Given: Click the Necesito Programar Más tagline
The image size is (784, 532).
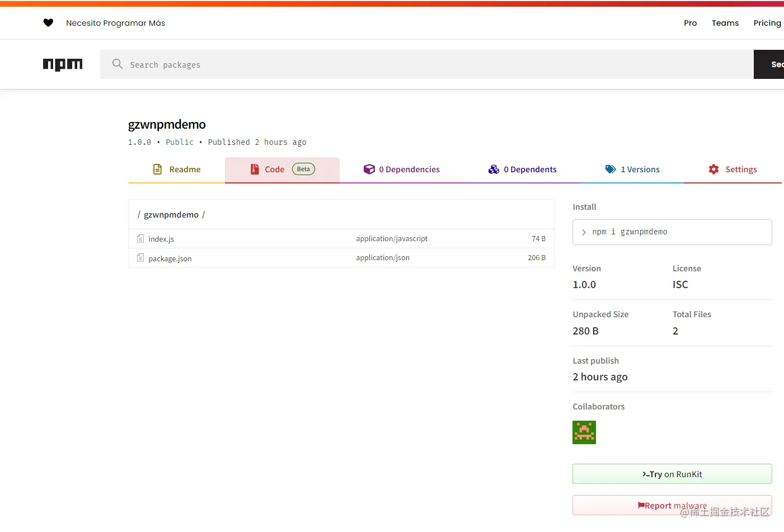Looking at the screenshot, I should [x=116, y=23].
